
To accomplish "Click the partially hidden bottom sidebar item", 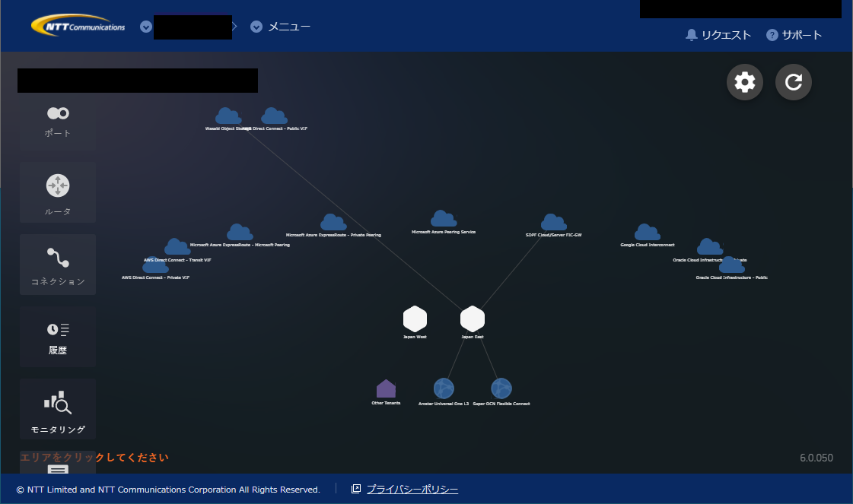I will 58,463.
